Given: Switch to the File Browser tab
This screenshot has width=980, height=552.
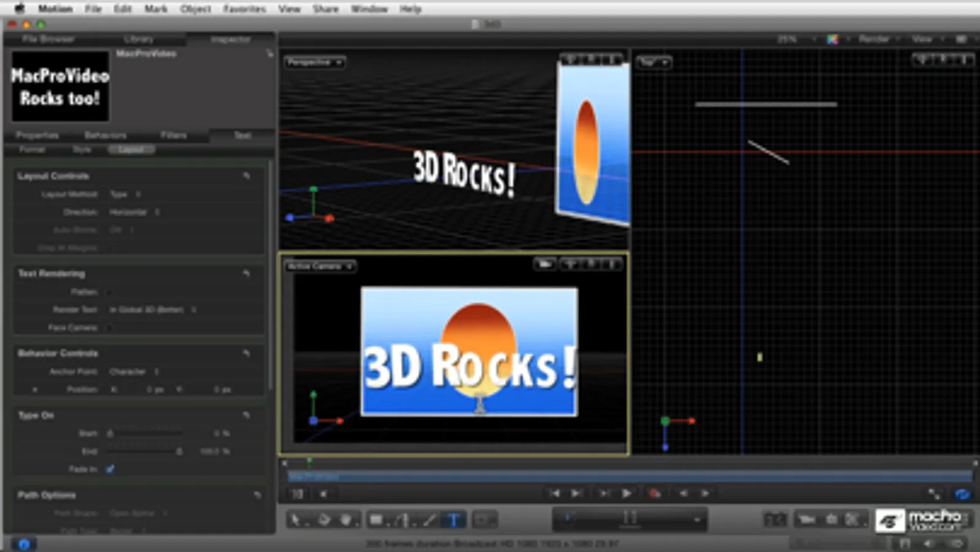Looking at the screenshot, I should (48, 39).
